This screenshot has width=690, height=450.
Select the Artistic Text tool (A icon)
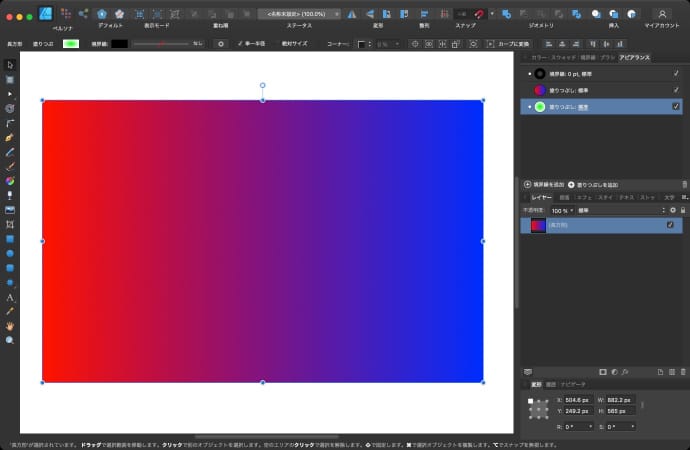point(10,297)
